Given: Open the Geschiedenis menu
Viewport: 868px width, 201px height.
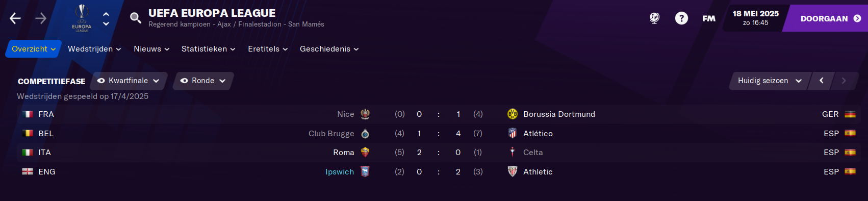Looking at the screenshot, I should pyautogui.click(x=329, y=49).
